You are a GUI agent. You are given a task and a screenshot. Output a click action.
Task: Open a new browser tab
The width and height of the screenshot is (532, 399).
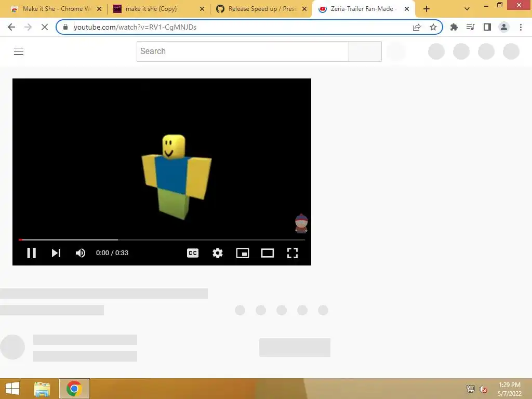(x=427, y=9)
